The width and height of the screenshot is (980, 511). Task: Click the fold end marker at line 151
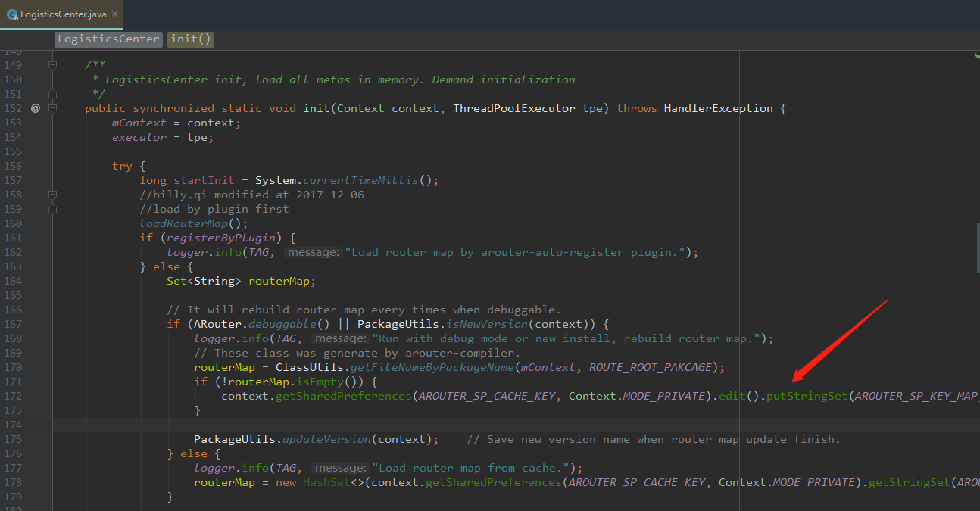point(52,94)
